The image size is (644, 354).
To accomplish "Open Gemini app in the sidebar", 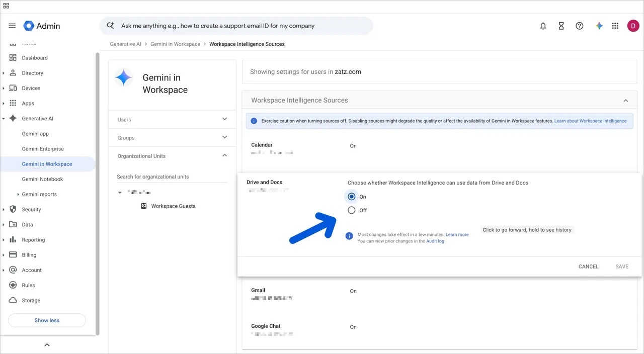I will [x=35, y=134].
